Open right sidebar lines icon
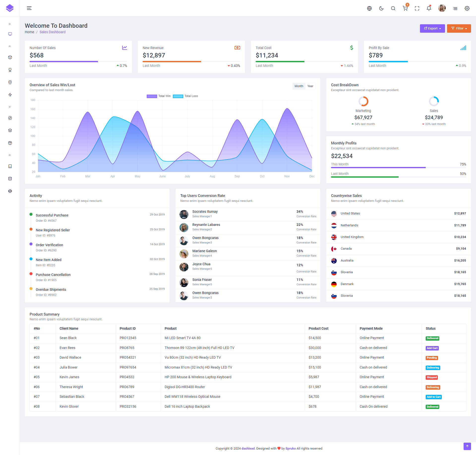Screen dimensions: 476x455 click(x=455, y=8)
